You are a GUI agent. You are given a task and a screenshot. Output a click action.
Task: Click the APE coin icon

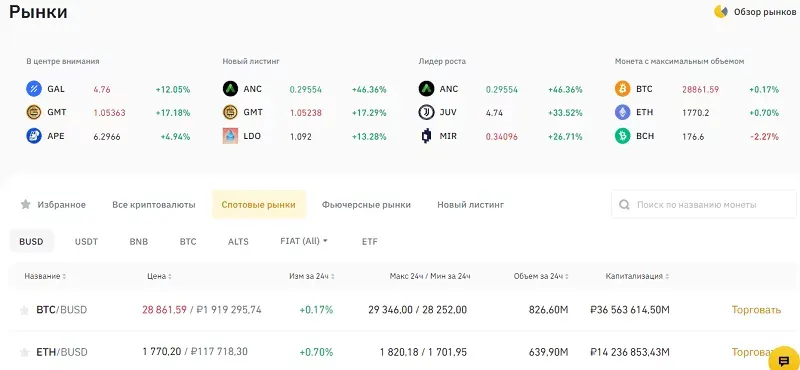tap(34, 136)
